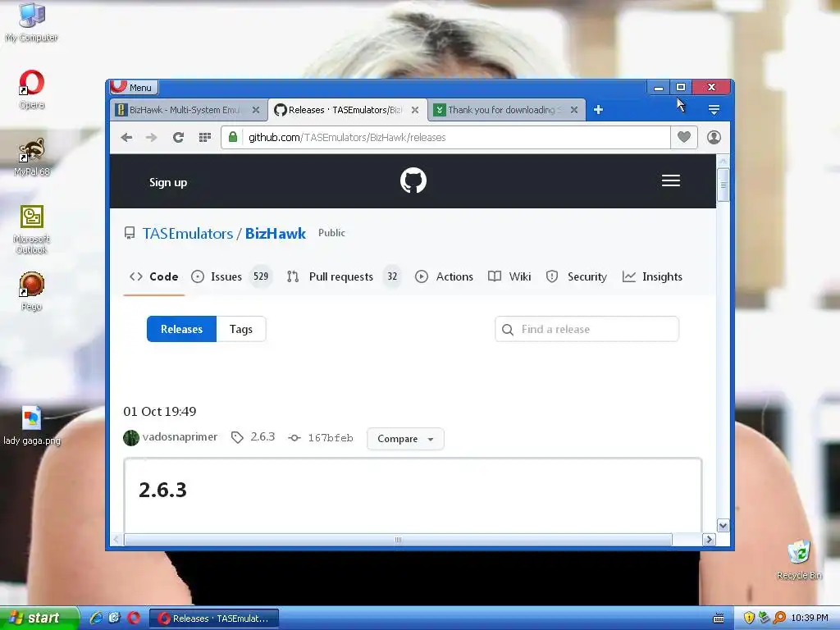Image resolution: width=840 pixels, height=630 pixels.
Task: Open the tab menu icon at the top right
Action: point(714,110)
